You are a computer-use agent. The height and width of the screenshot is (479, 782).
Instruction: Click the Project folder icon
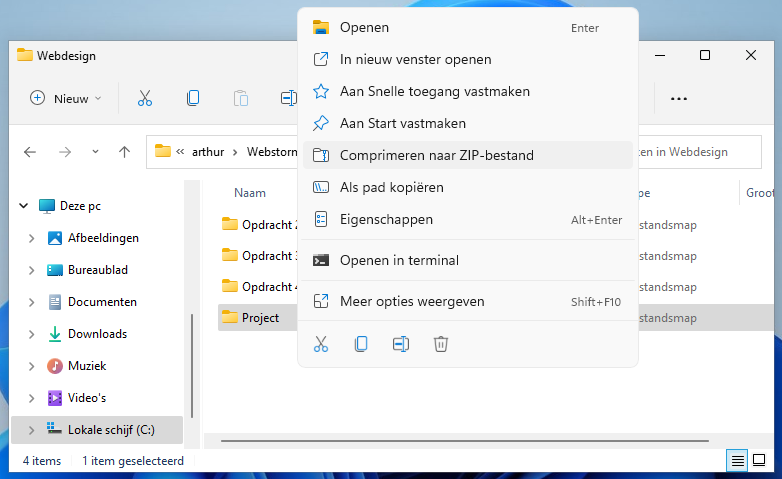[x=229, y=317]
